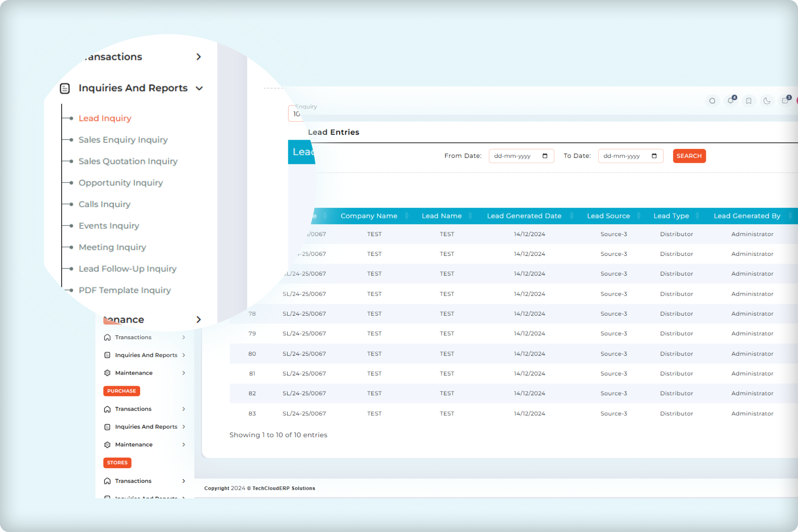Click the Inquiries And Reports document icon
This screenshot has width=798, height=532.
click(65, 88)
